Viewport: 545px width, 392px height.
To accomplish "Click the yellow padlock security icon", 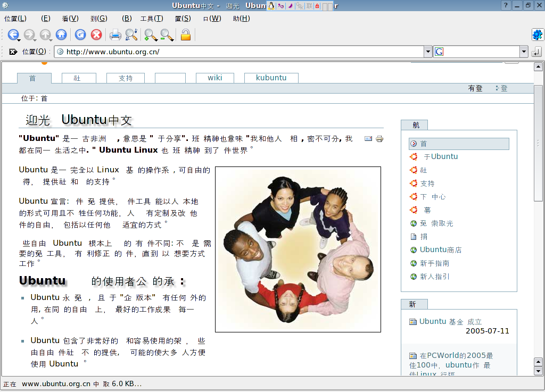I will pyautogui.click(x=186, y=35).
